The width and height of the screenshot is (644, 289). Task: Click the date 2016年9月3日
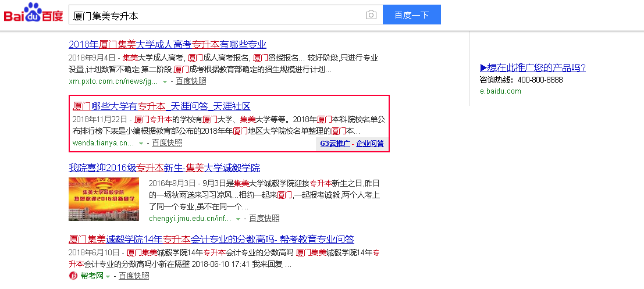pyautogui.click(x=171, y=183)
